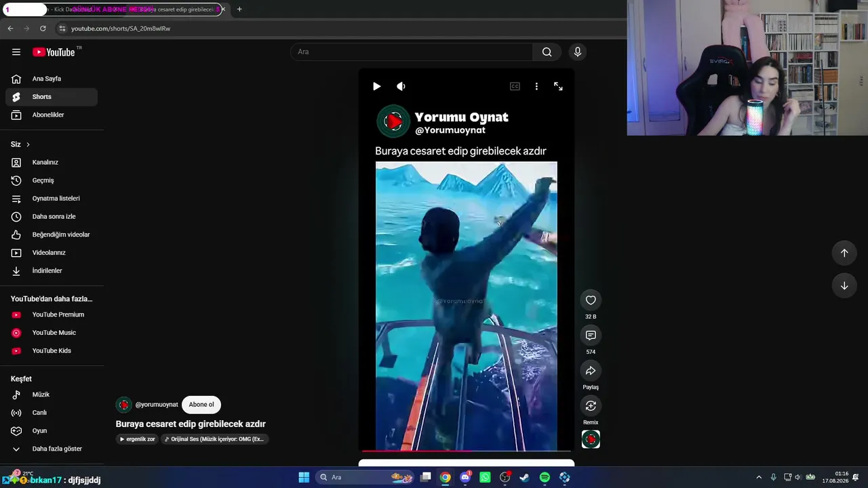Screen dimensions: 868x488
Task: Click the search magnifier button
Action: click(x=547, y=52)
